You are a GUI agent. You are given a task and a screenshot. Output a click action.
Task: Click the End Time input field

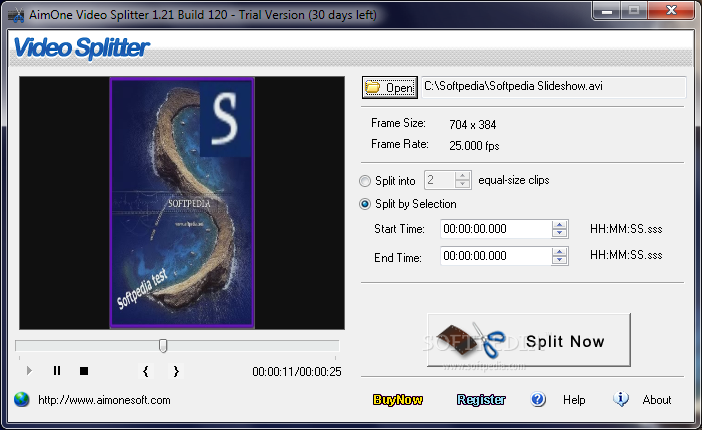point(496,256)
